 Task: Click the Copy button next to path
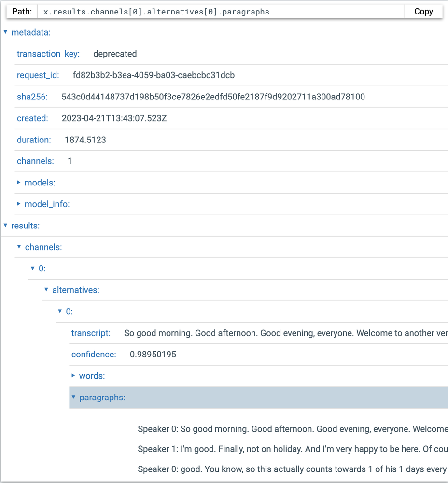[423, 12]
